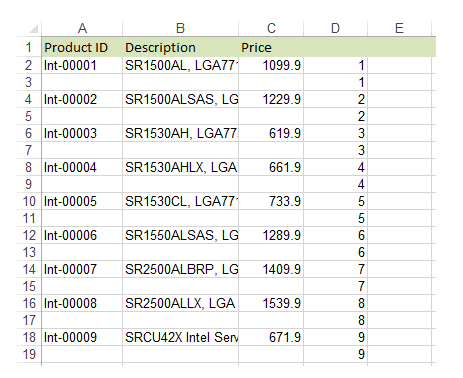The width and height of the screenshot is (463, 378).
Task: Select row 19 header
Action: 29,354
